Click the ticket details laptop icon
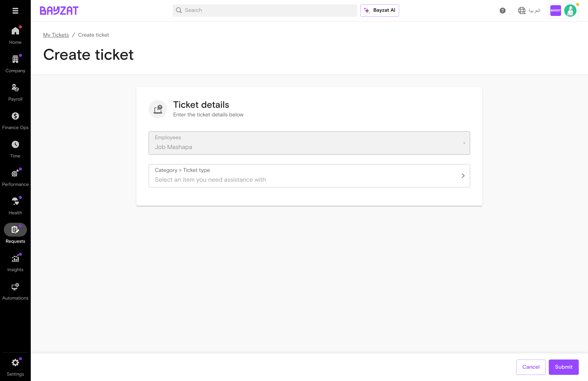The height and width of the screenshot is (381, 588). coord(158,109)
